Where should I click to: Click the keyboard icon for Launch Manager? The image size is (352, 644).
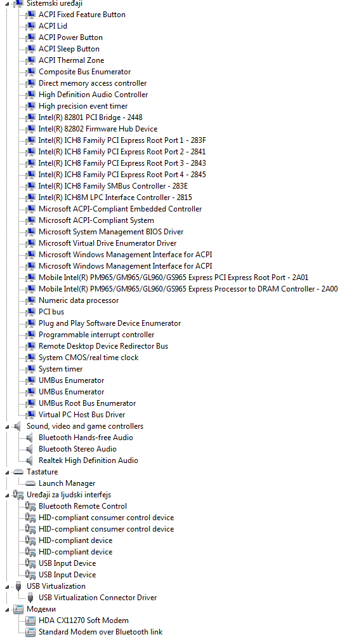(x=30, y=483)
